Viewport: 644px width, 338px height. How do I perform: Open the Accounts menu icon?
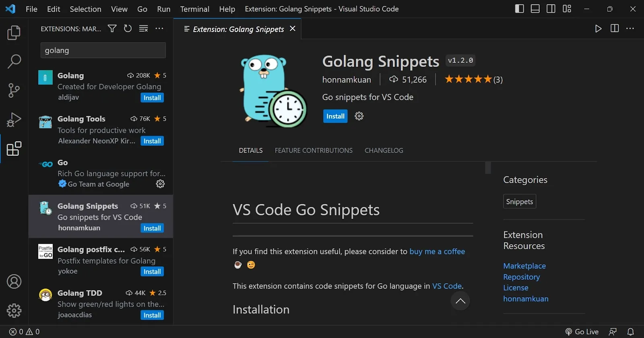14,282
